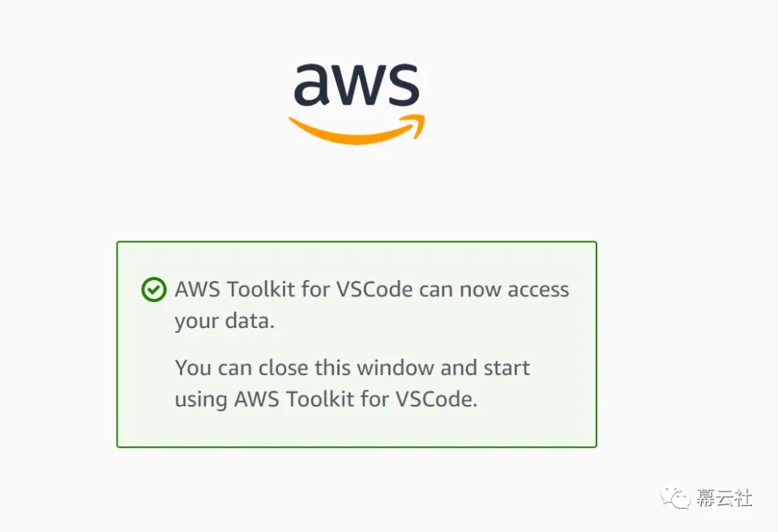Click 'AWS Toolkit for VSCode can now access' line
778x532 pixels.
pyautogui.click(x=372, y=290)
